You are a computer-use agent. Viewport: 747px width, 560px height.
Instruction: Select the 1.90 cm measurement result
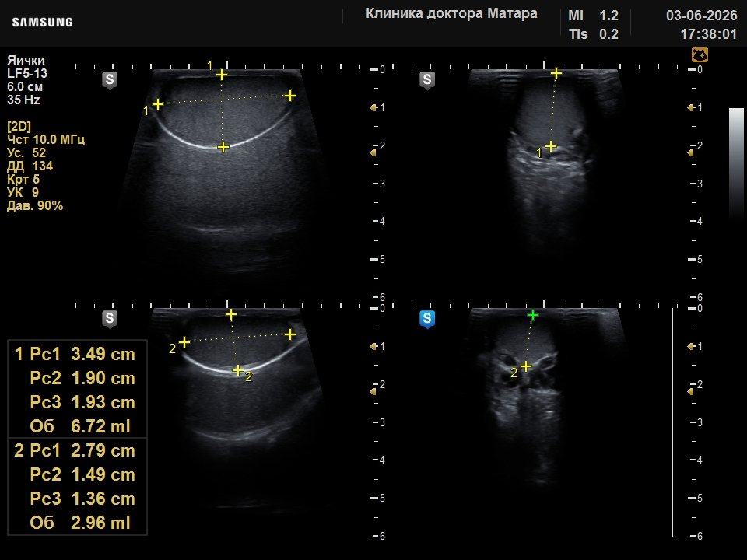(x=103, y=378)
